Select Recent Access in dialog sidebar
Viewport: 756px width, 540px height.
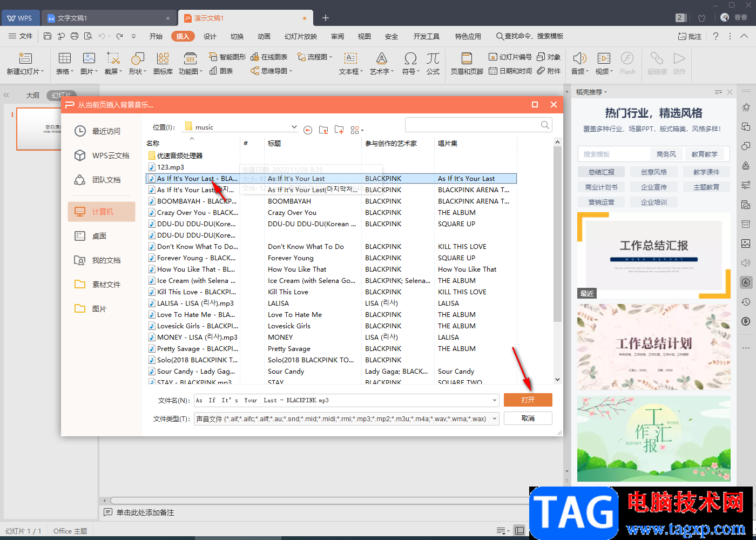[102, 131]
